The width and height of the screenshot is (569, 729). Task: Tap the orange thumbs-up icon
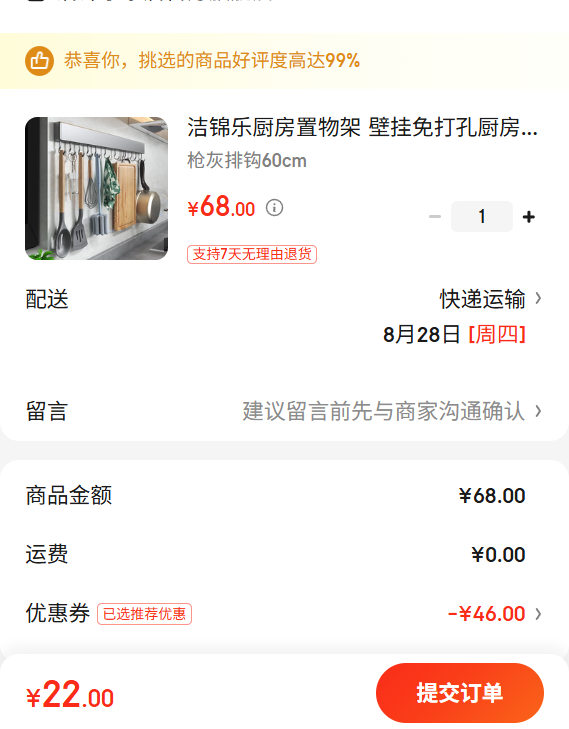pyautogui.click(x=39, y=60)
